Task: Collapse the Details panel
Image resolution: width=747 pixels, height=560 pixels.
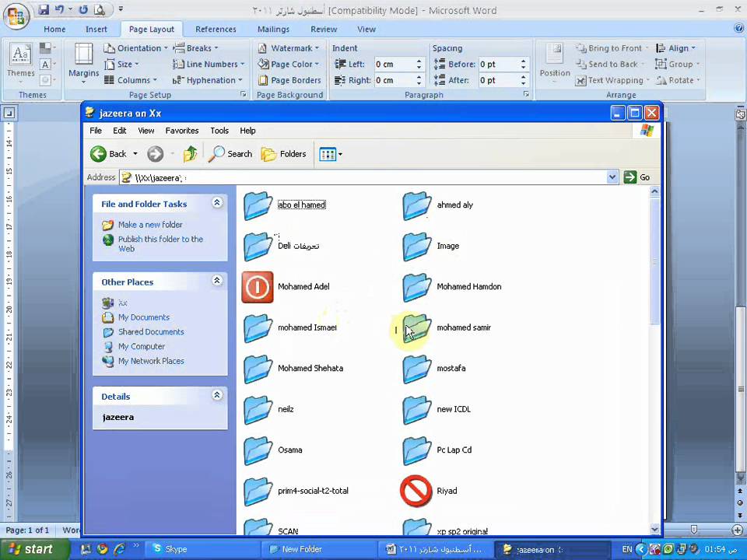Action: (217, 395)
